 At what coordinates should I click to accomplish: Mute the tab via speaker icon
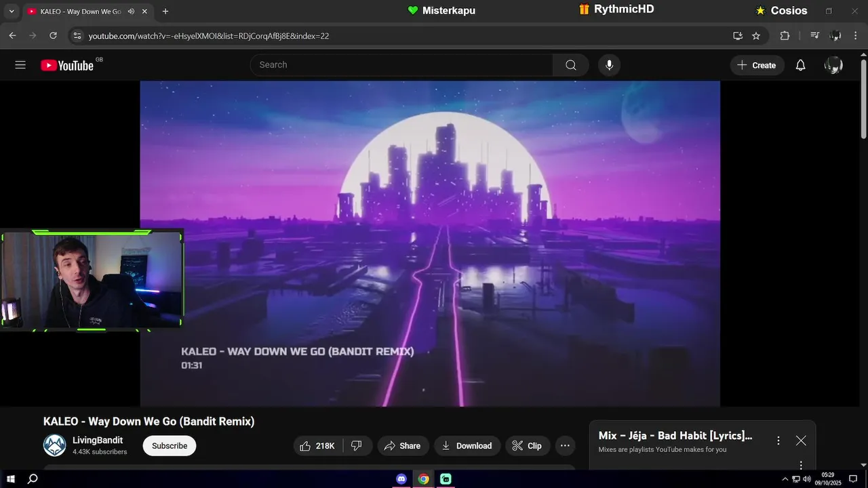(131, 12)
